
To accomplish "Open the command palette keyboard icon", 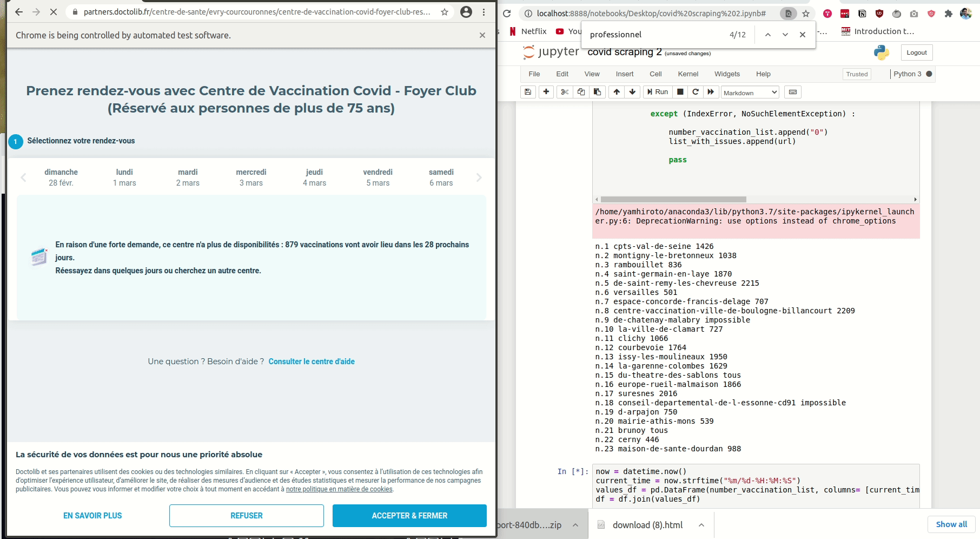I will click(x=793, y=92).
